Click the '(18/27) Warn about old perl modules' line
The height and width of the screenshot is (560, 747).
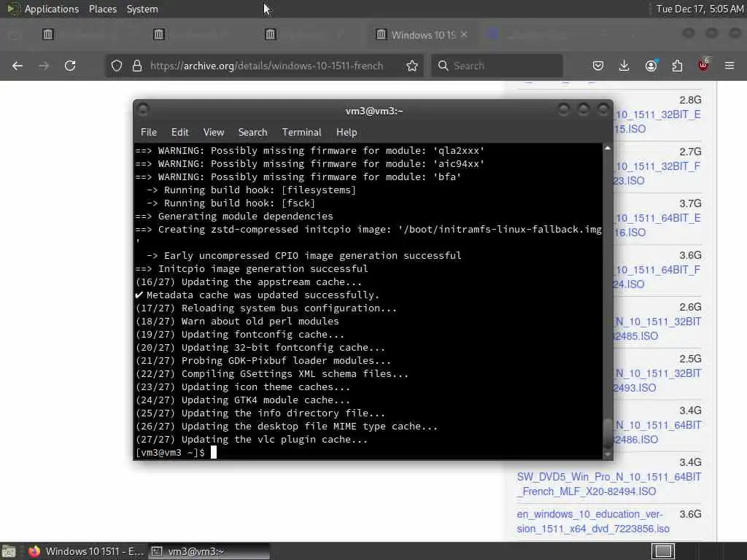pyautogui.click(x=237, y=322)
